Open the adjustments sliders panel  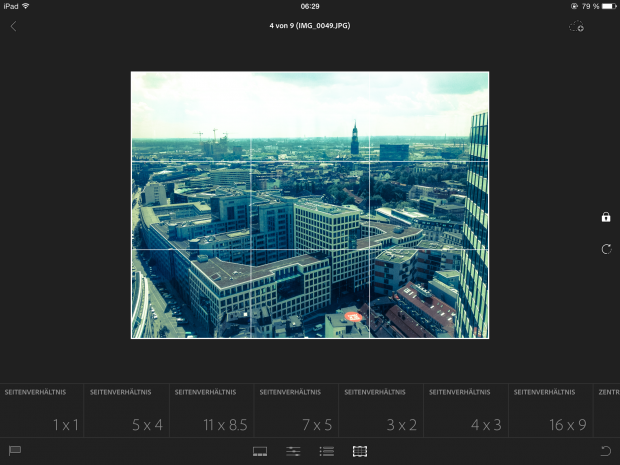point(293,451)
